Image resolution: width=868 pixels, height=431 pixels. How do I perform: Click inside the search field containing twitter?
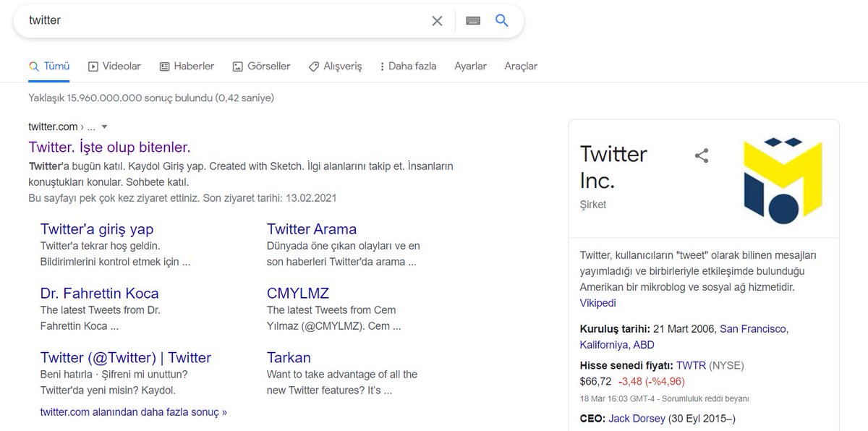click(x=224, y=20)
